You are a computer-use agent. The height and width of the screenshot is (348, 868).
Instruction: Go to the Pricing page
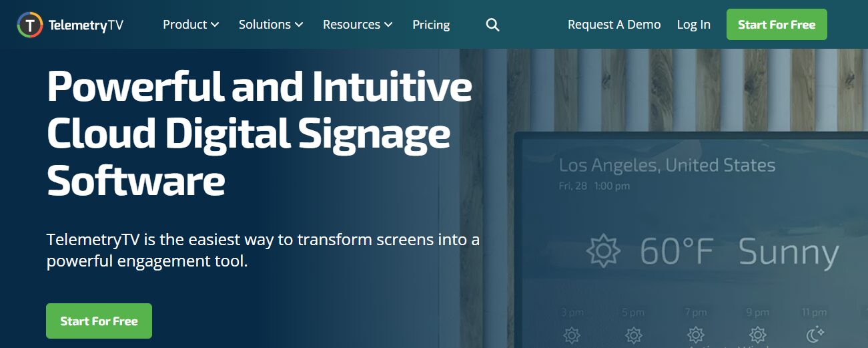point(431,25)
